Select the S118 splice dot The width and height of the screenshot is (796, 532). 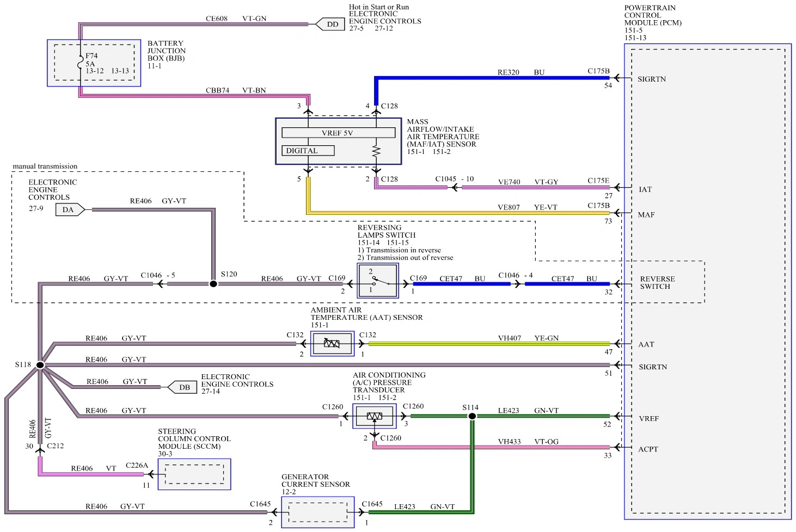click(x=40, y=365)
